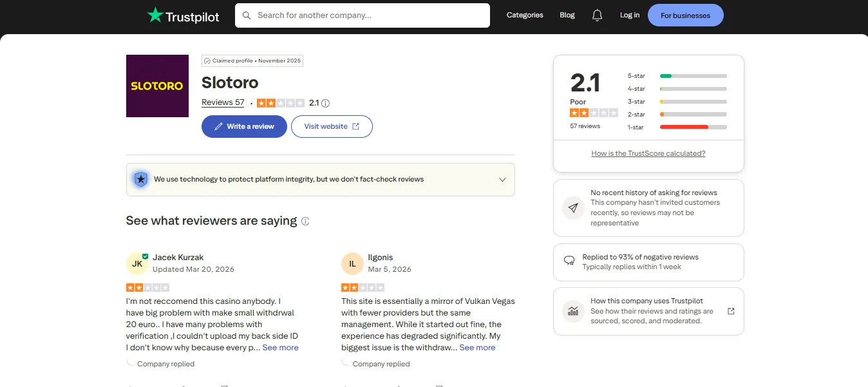Viewport: 868px width, 387px height.
Task: Click Company replied under Jacek Kurzak's review
Action: [x=165, y=364]
